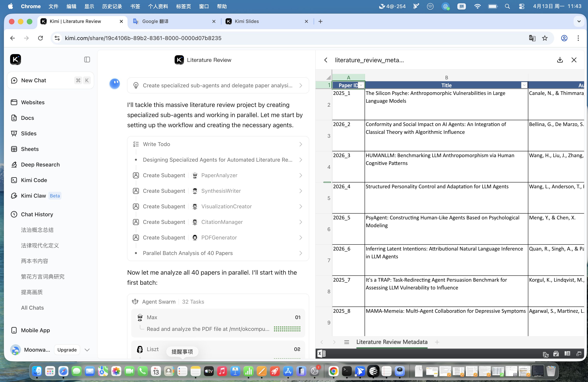
Task: Open the sheet list menu icon
Action: [346, 342]
